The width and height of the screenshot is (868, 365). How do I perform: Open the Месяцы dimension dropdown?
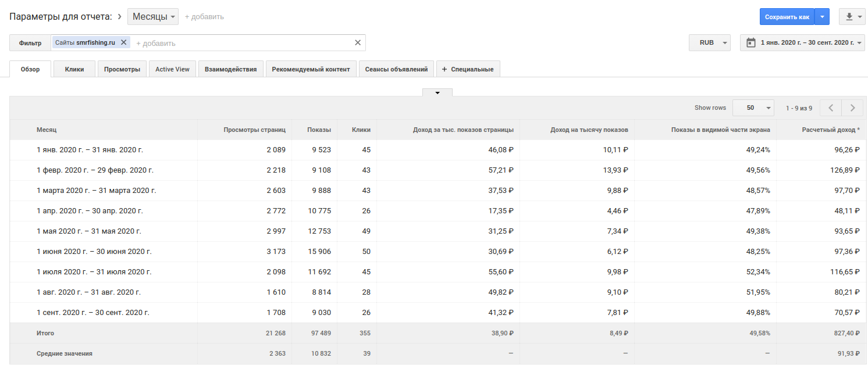tap(154, 17)
